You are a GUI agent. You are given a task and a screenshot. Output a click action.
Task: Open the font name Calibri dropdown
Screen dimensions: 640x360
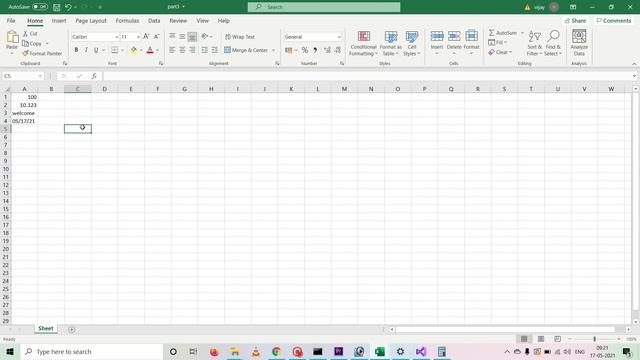coord(117,37)
